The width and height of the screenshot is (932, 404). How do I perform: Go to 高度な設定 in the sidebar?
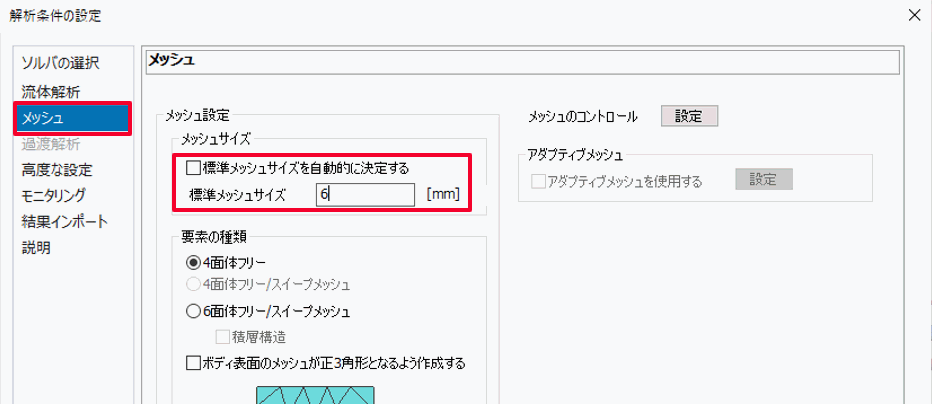pyautogui.click(x=57, y=170)
